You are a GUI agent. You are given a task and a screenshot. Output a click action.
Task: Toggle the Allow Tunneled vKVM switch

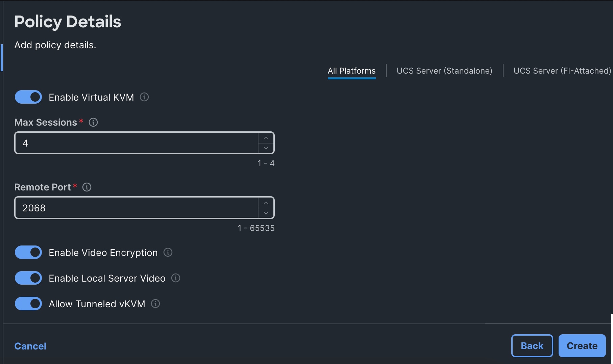(x=28, y=304)
